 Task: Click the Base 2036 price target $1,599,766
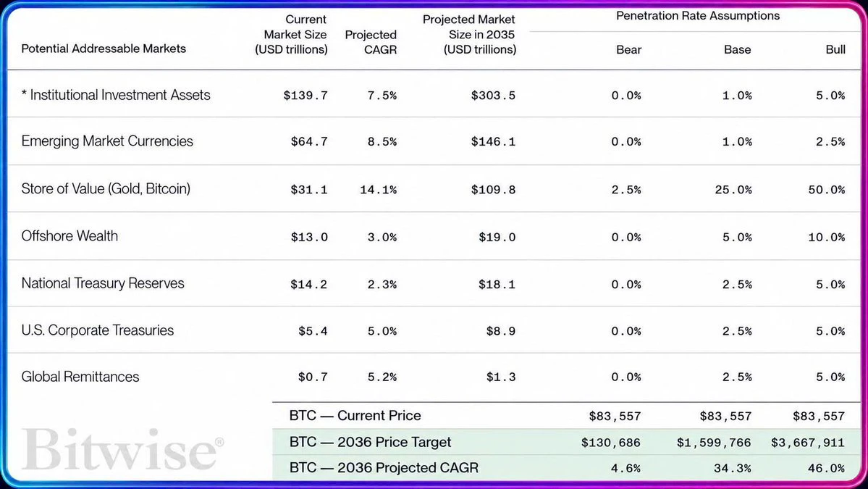point(714,443)
